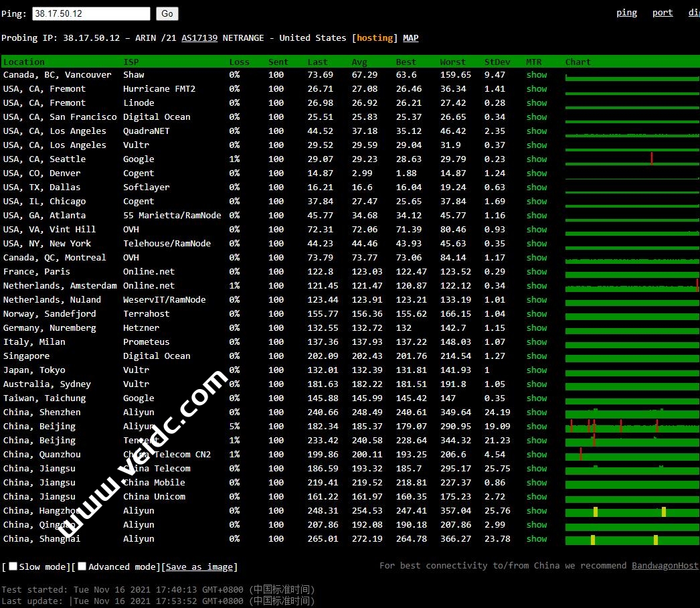Image resolution: width=700 pixels, height=608 pixels.
Task: Click the Ping IP address input field
Action: pyautogui.click(x=91, y=13)
